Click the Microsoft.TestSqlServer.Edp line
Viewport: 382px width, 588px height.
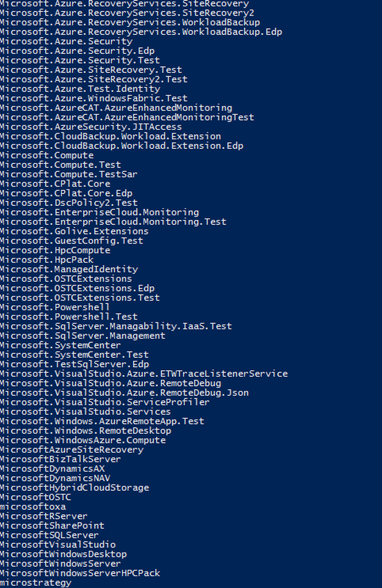[74, 364]
